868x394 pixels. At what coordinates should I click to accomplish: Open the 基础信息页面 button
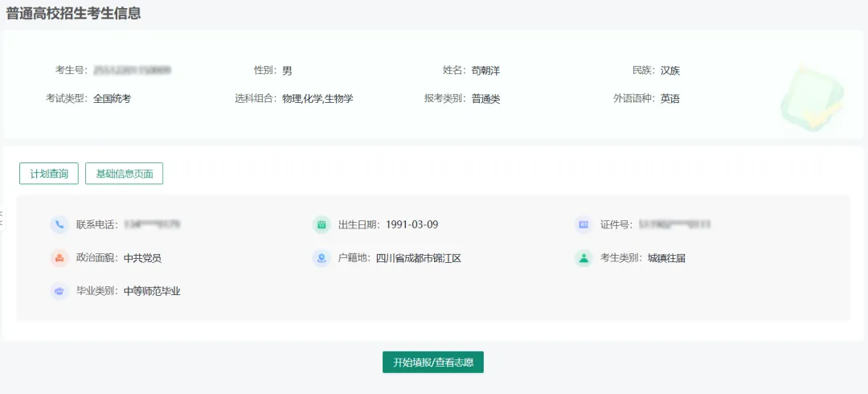pyautogui.click(x=124, y=174)
